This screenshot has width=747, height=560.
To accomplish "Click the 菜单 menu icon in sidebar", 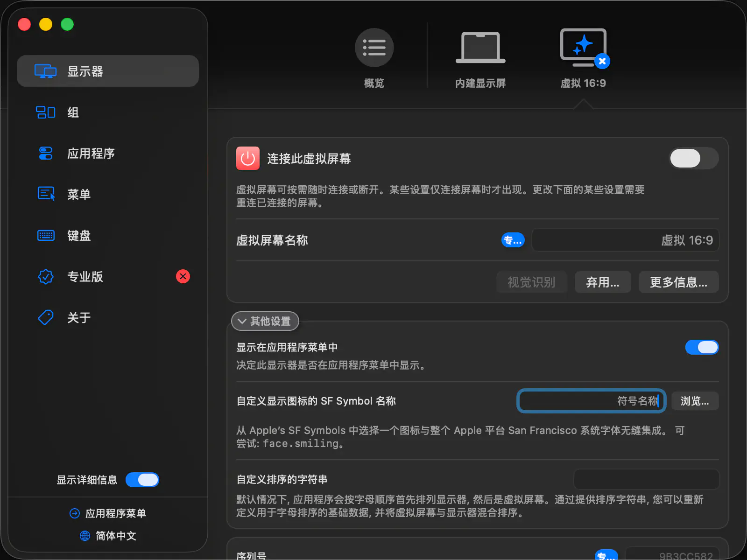I will click(46, 194).
